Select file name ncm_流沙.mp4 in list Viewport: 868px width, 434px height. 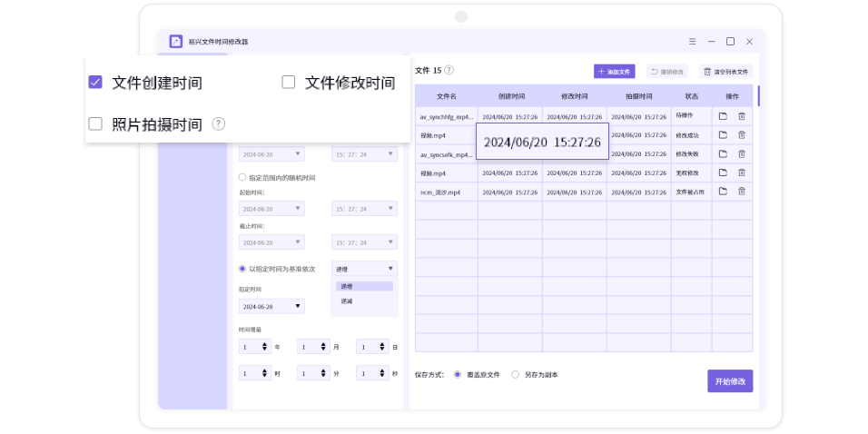click(440, 192)
